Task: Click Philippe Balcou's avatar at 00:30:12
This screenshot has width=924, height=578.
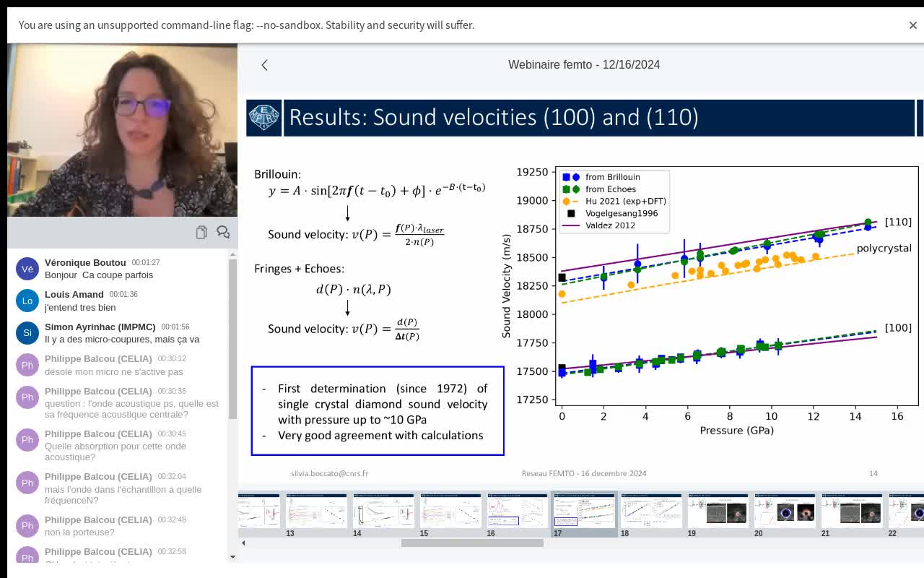Action: click(27, 365)
